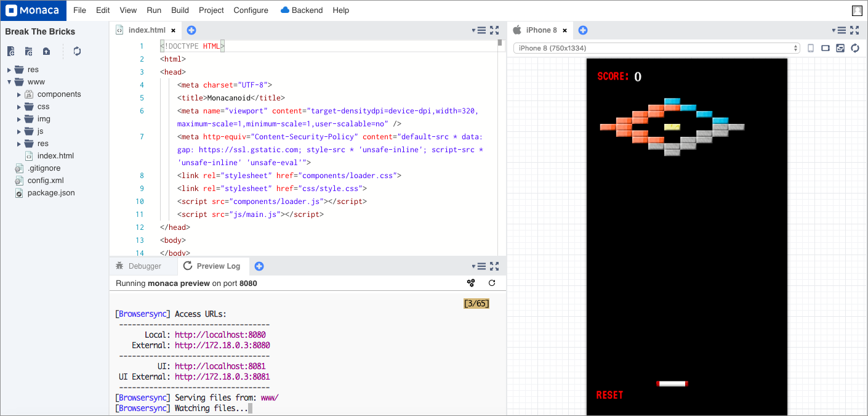Switch to the Debugger tab
Screen dimensions: 868x416
[x=143, y=266]
